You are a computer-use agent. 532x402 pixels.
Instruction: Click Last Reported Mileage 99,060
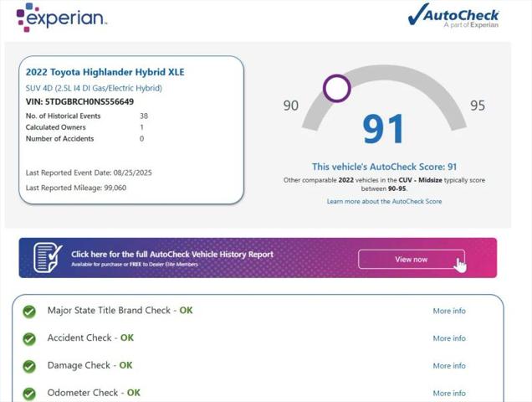76,188
